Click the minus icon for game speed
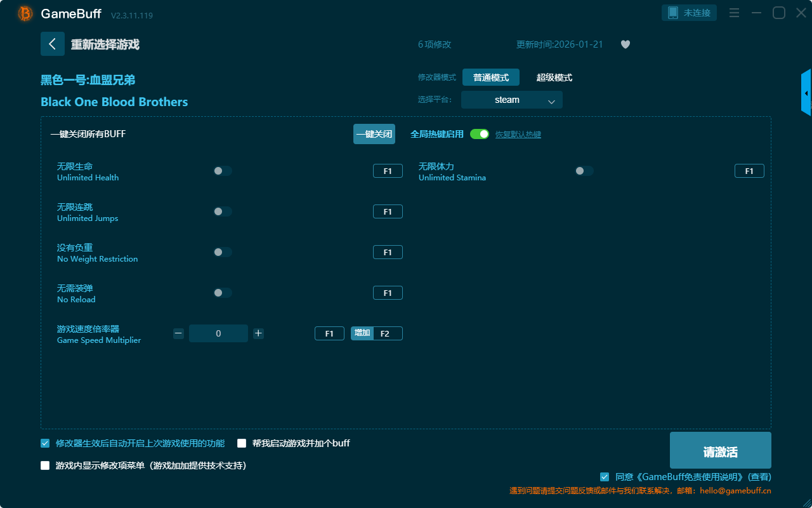 coord(178,333)
